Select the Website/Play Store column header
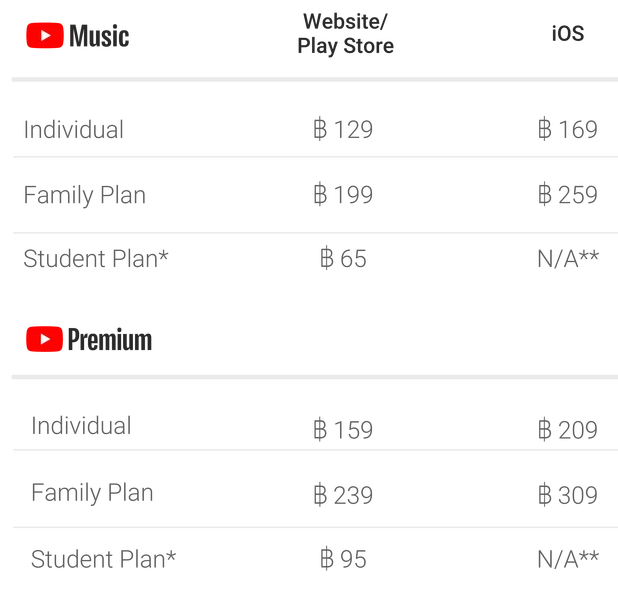The height and width of the screenshot is (592, 618). [345, 34]
